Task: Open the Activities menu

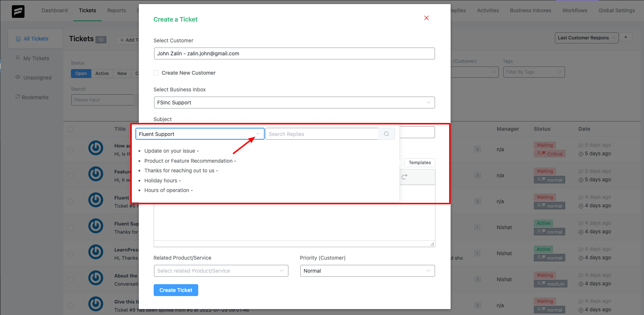Action: 488,10
